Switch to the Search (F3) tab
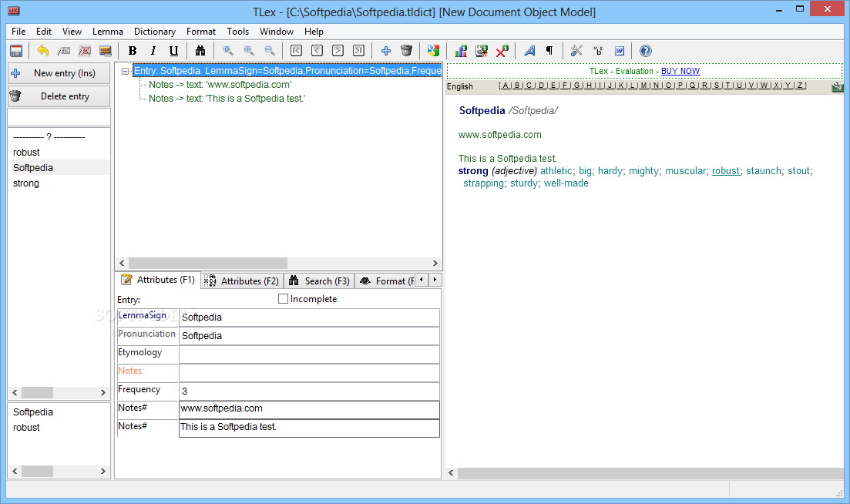850x504 pixels. pos(319,281)
